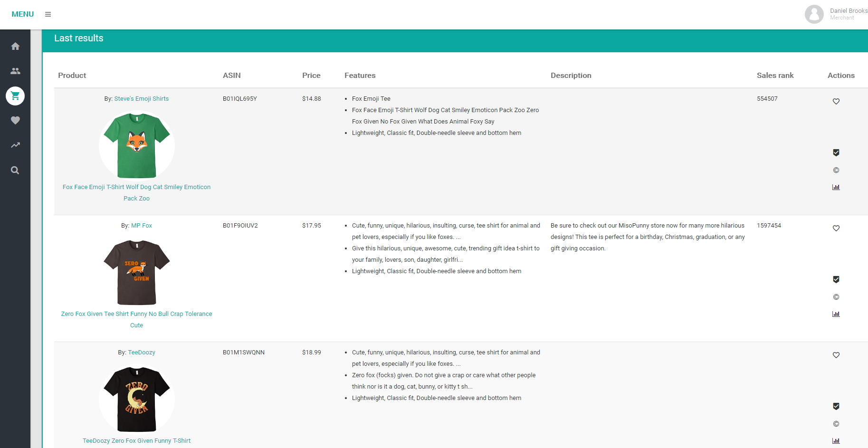868x448 pixels.
Task: Click the $18.99 price
Action: click(x=312, y=353)
